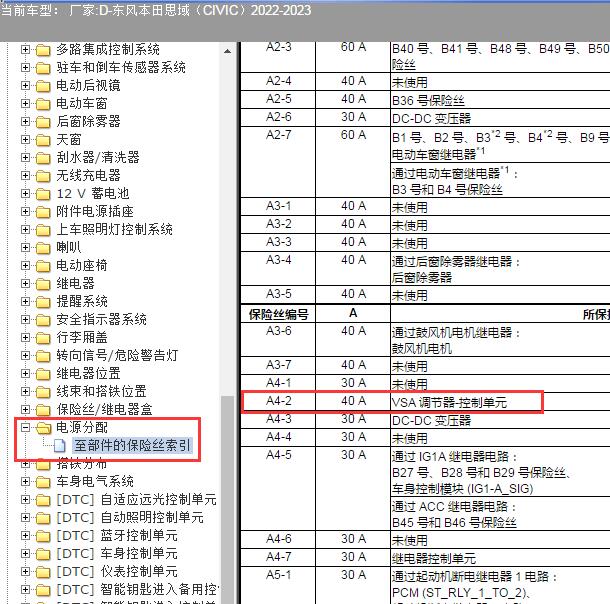Click the 继电器 folder icon
This screenshot has width=610, height=604.
pyautogui.click(x=43, y=284)
